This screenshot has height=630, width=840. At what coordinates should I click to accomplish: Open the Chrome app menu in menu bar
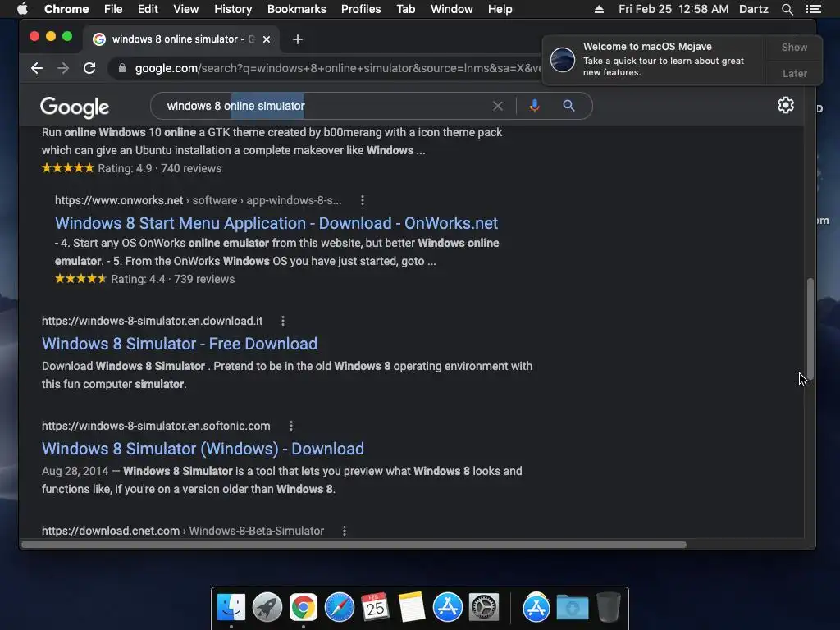[66, 9]
